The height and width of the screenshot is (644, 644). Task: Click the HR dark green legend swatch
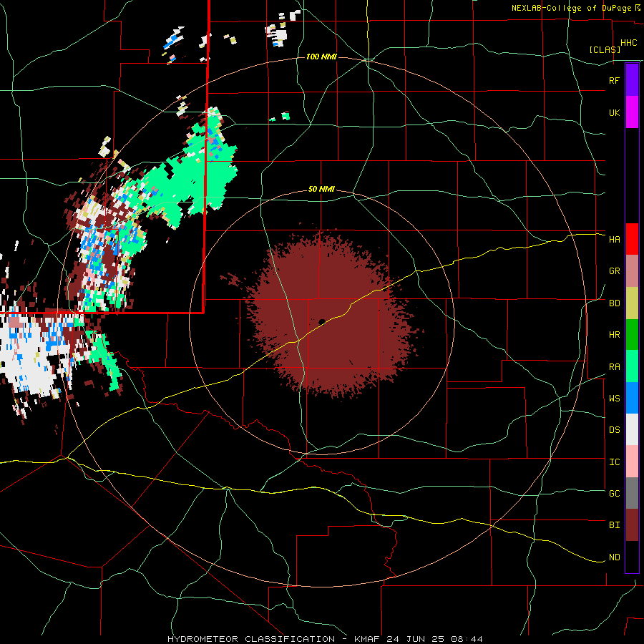pos(632,335)
